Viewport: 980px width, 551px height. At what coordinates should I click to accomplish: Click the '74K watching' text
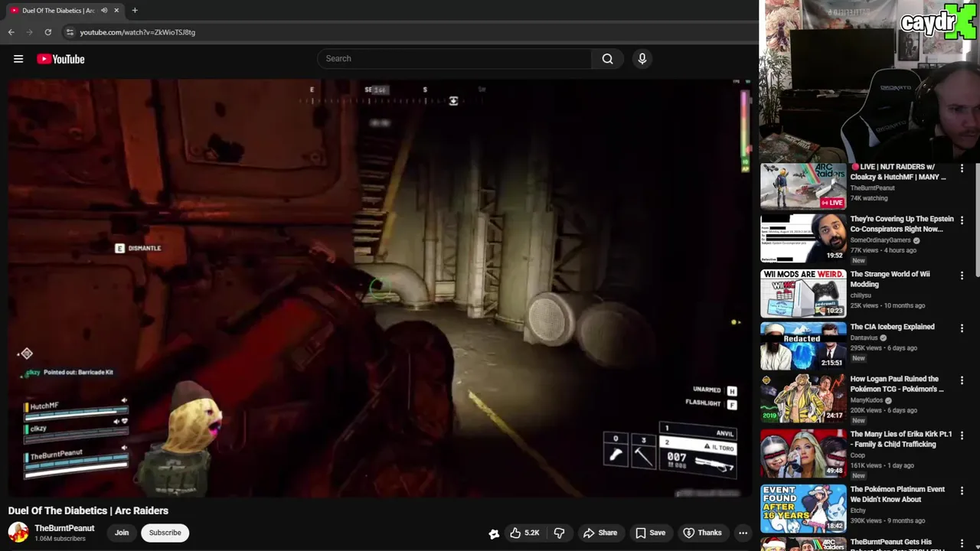869,198
